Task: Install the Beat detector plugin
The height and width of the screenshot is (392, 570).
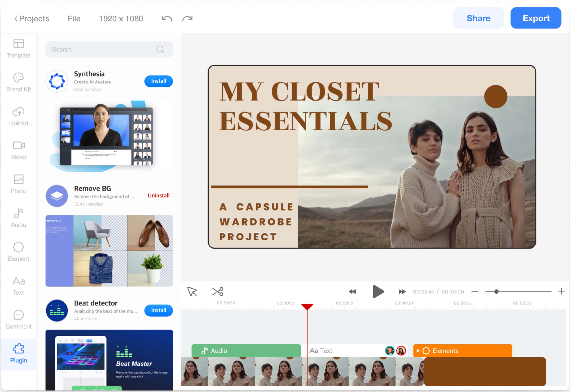Action: [x=158, y=310]
